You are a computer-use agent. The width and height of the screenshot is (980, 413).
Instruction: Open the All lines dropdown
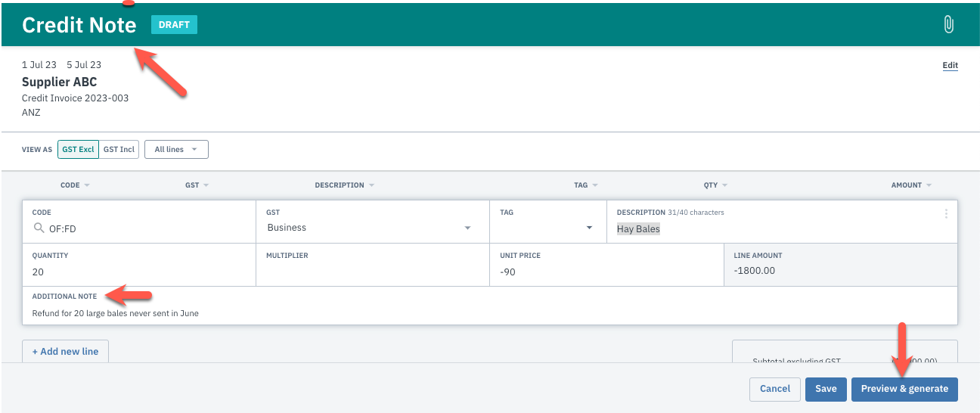click(176, 150)
